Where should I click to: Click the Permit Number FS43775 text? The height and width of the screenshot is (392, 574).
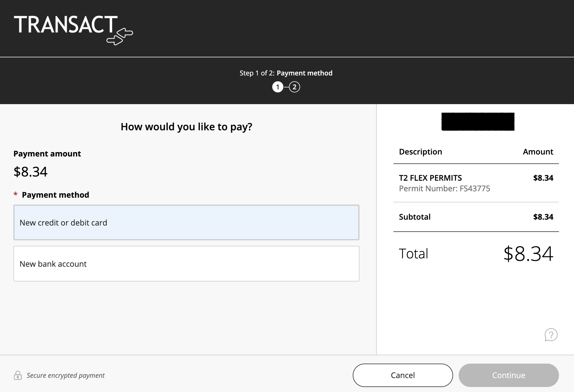pyautogui.click(x=444, y=188)
